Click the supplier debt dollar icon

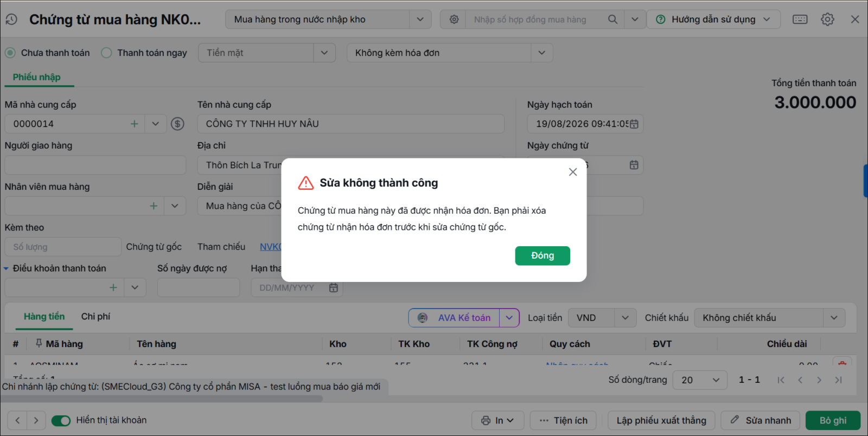[x=177, y=124]
